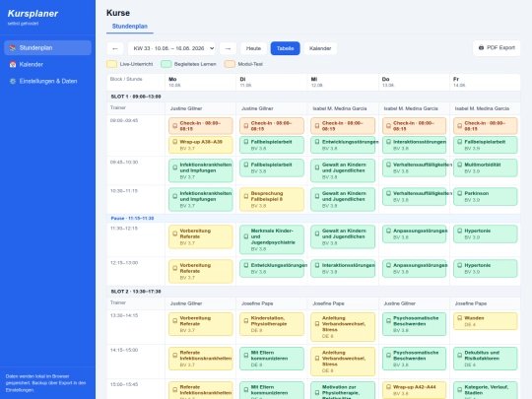Open Thursday's 11:30 Anpassungsstörungen card
This screenshot has width=532, height=399.
[414, 233]
